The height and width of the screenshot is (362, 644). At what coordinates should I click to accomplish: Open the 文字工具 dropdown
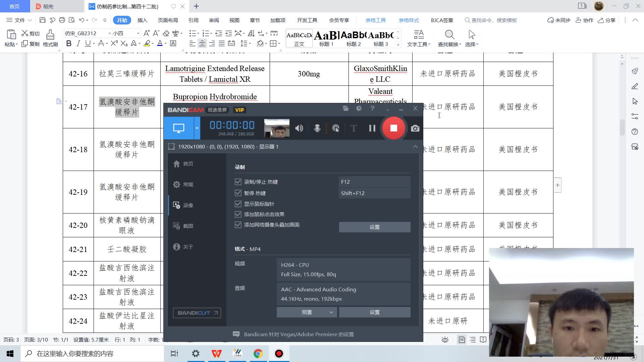tap(419, 38)
